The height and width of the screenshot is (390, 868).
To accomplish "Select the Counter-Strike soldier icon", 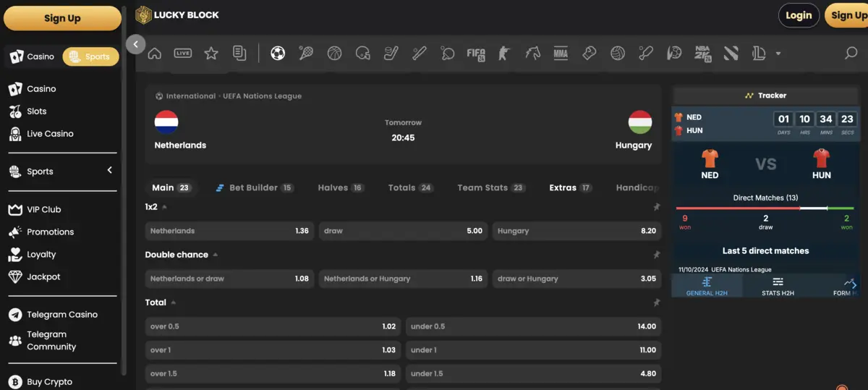I will pyautogui.click(x=504, y=53).
